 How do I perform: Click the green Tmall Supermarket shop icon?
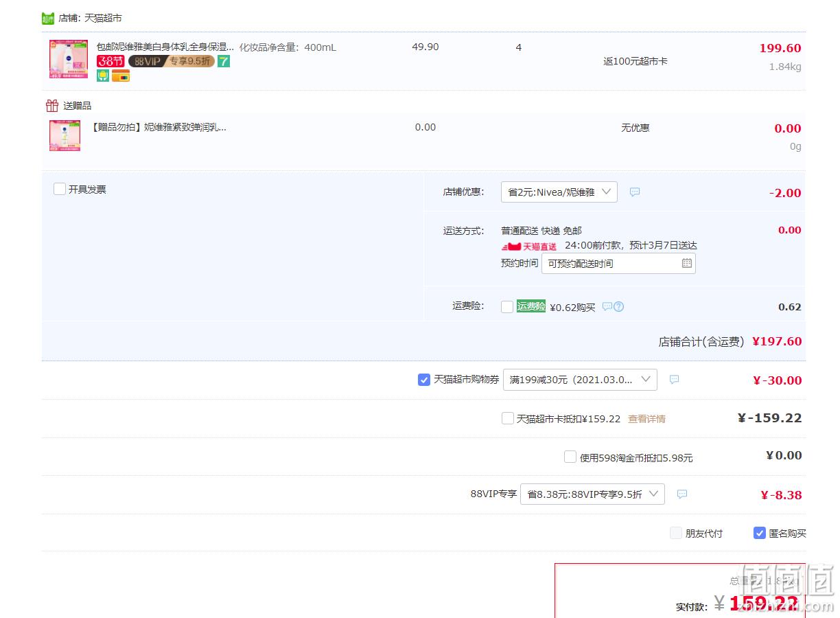tap(48, 19)
